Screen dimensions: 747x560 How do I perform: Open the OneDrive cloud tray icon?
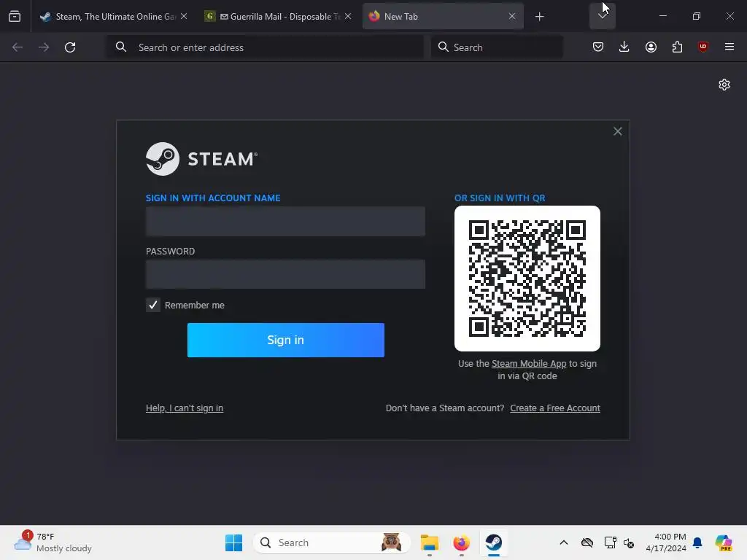[587, 542]
